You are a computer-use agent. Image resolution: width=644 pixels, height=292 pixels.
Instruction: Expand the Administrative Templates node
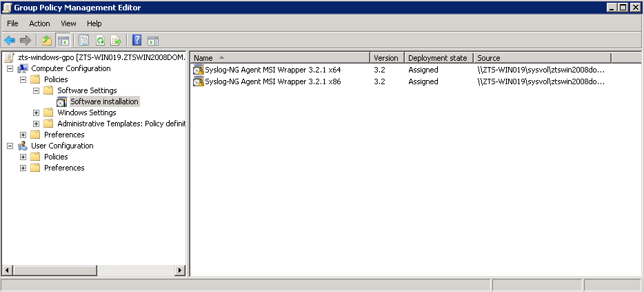pyautogui.click(x=36, y=124)
